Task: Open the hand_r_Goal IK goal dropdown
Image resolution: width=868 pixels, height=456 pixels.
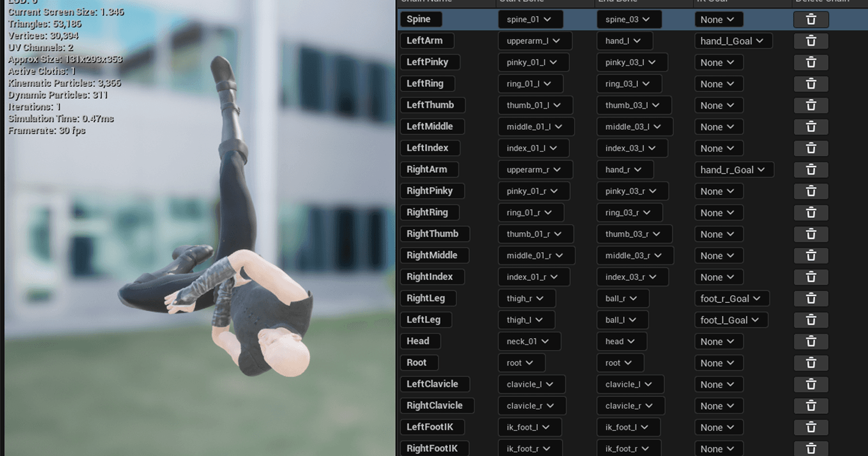Action: (x=734, y=169)
